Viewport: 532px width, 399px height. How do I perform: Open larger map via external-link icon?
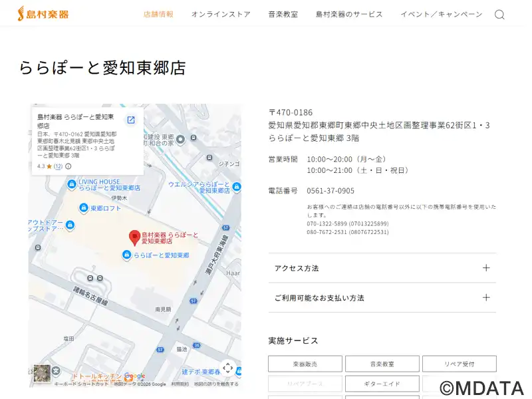pos(131,120)
